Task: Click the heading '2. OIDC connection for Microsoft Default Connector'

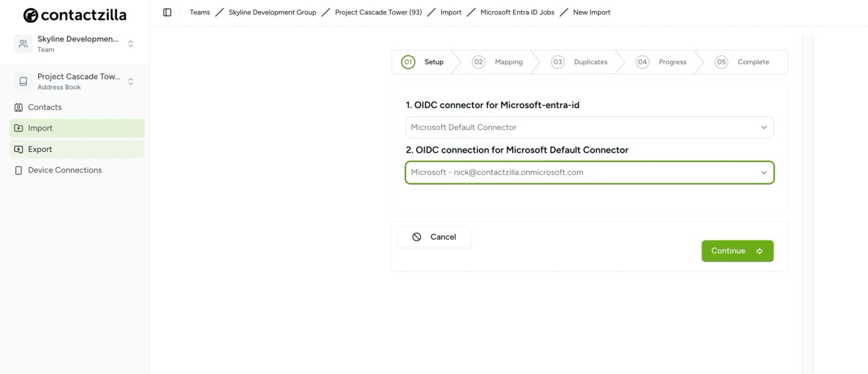Action: [x=517, y=150]
